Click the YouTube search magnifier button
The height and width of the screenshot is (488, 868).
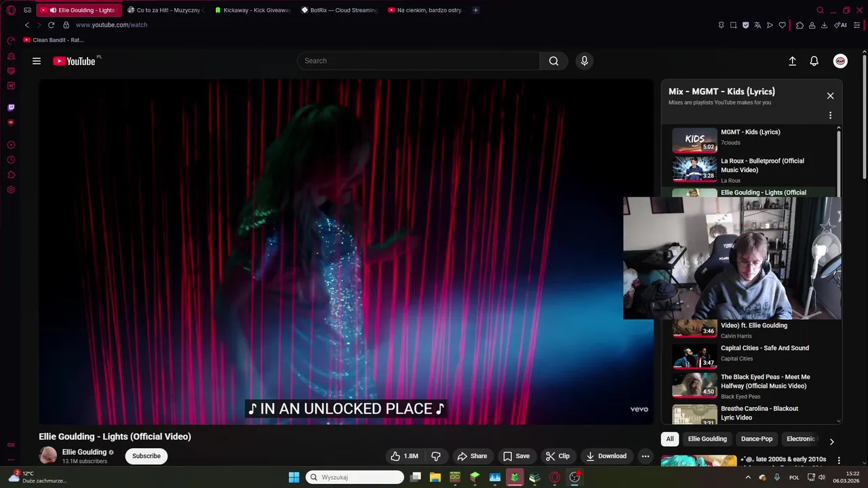click(554, 61)
